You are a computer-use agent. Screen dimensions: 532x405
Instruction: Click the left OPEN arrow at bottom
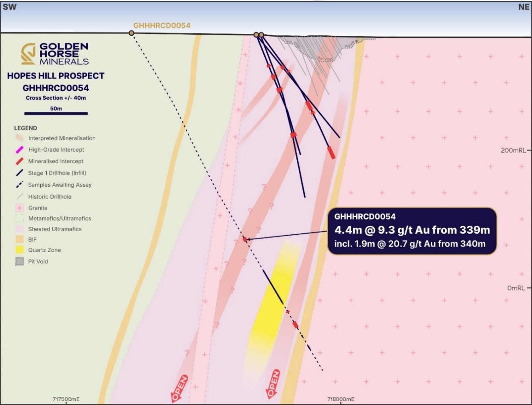[x=179, y=389]
